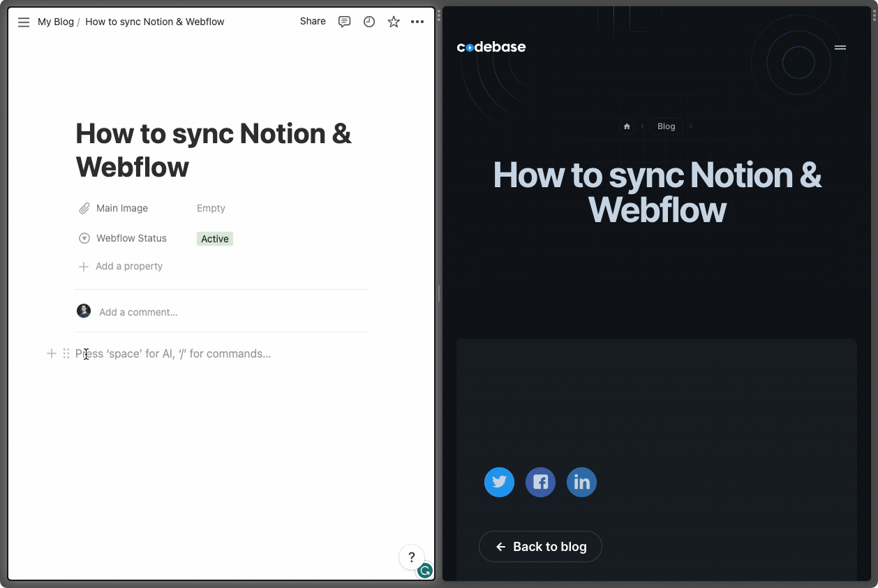Click the home icon in website breadcrumb
The width and height of the screenshot is (878, 588).
point(627,126)
